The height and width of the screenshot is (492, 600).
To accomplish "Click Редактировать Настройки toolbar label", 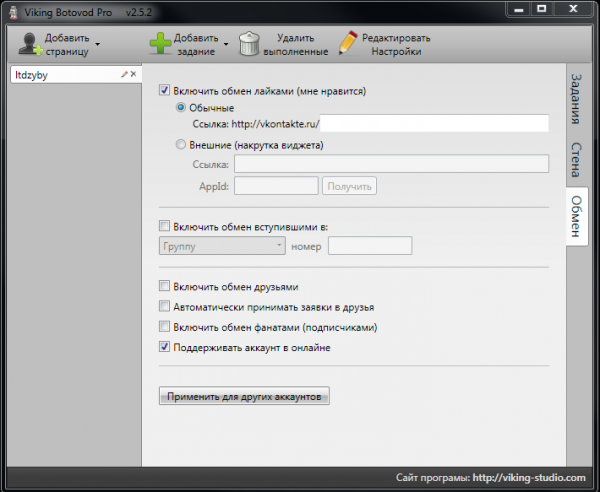I will pos(396,45).
